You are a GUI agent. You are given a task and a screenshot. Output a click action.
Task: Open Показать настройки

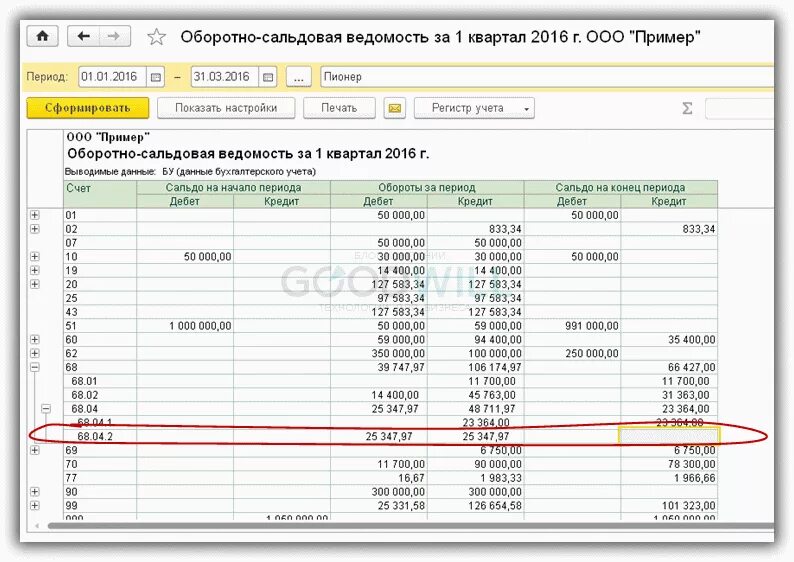point(226,108)
